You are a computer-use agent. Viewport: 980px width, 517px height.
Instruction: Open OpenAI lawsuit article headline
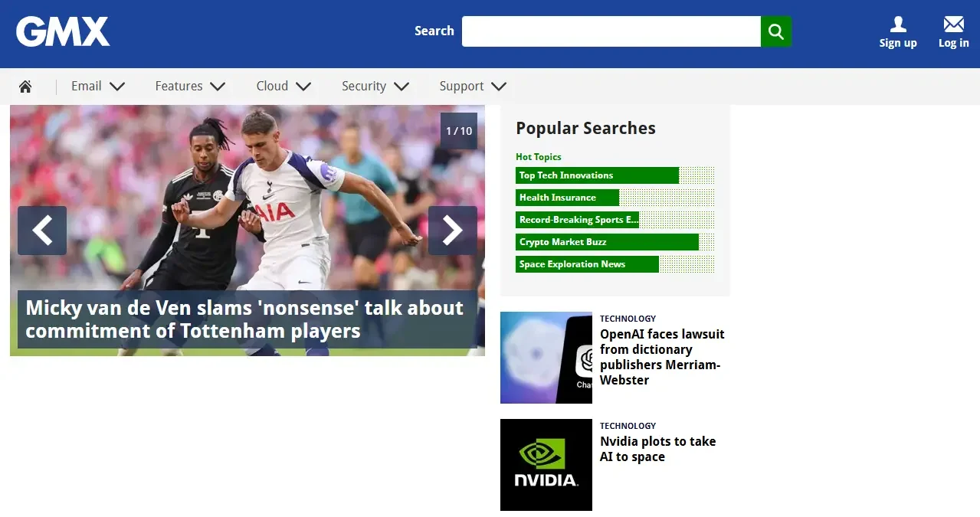point(662,357)
